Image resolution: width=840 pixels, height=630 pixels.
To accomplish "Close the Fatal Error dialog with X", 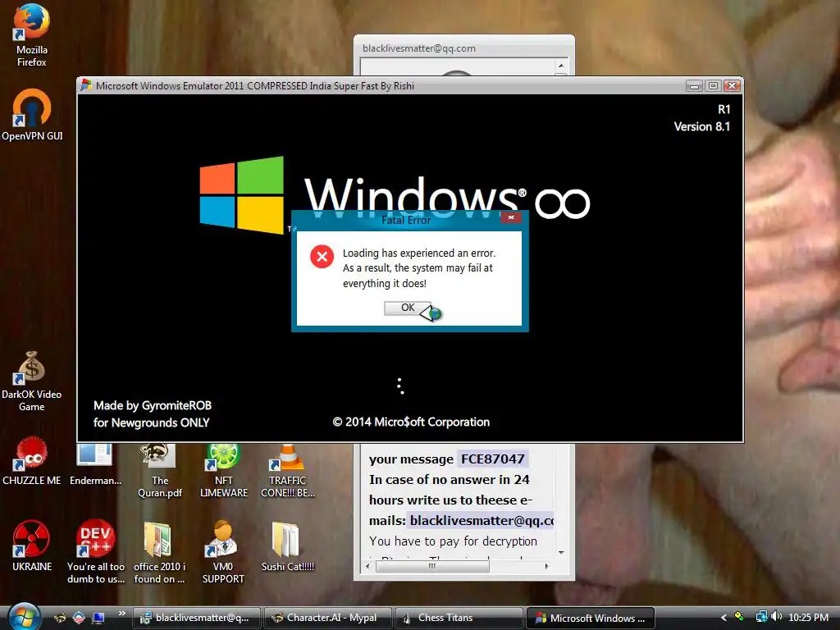I will [511, 217].
